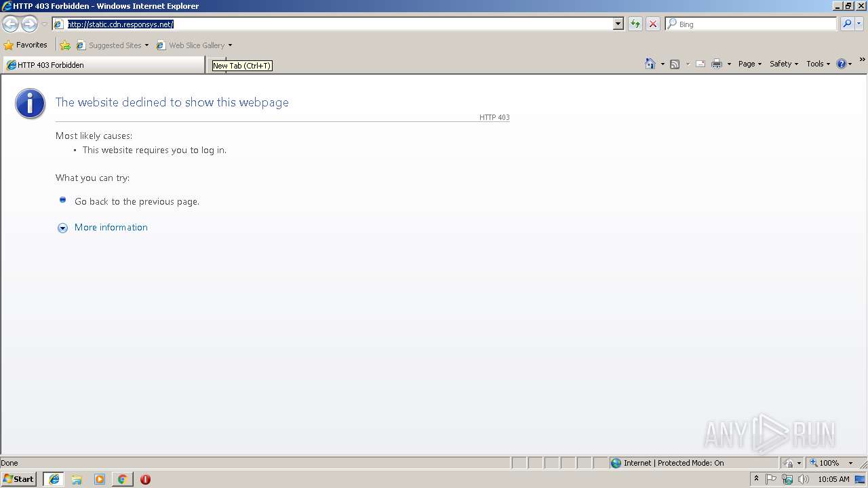The image size is (868, 488).
Task: Add to Favorites bar star icon
Action: 65,45
